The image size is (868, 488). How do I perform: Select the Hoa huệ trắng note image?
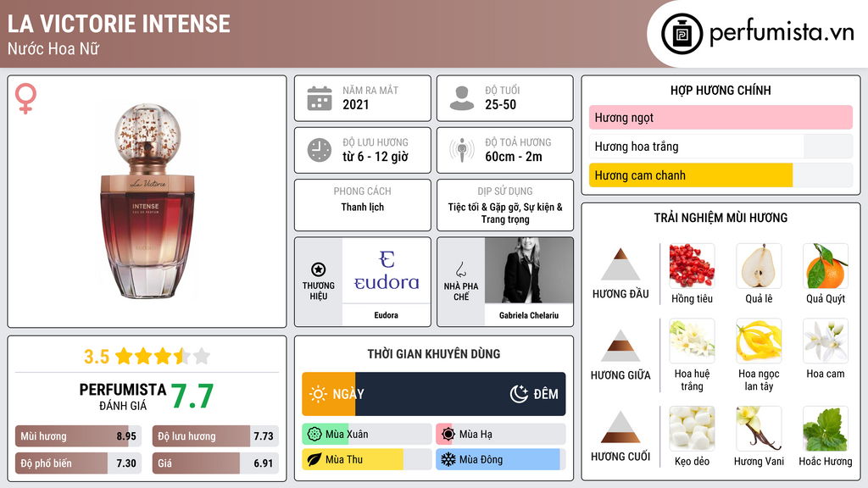point(692,341)
